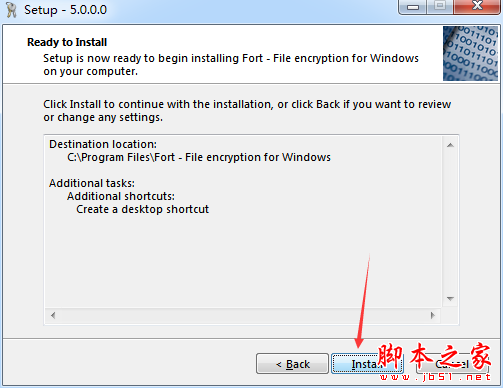This screenshot has width=503, height=388.
Task: Go to previous step with Back button
Action: tap(292, 364)
